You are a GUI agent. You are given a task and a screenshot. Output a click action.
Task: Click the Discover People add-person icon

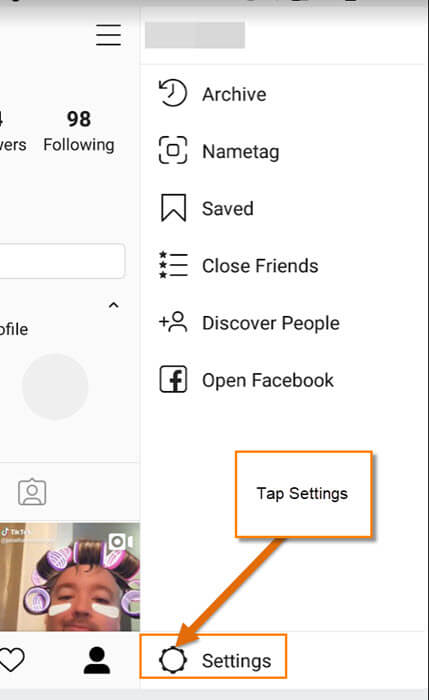point(173,322)
